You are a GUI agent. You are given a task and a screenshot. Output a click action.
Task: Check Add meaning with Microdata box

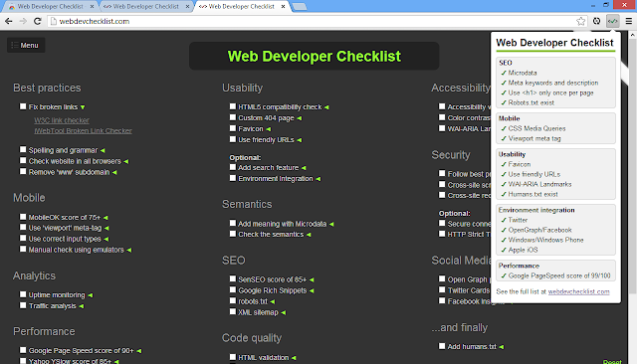pos(232,223)
